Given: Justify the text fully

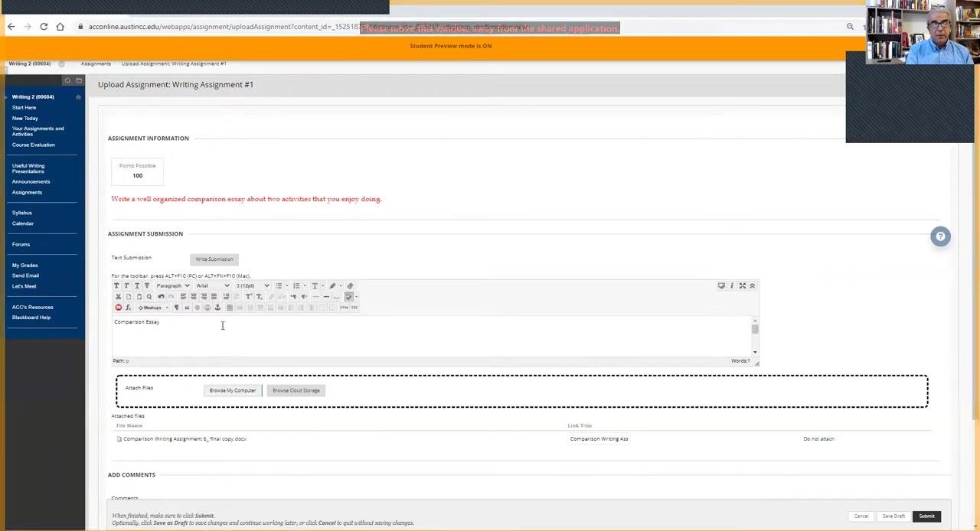Looking at the screenshot, I should (x=214, y=296).
